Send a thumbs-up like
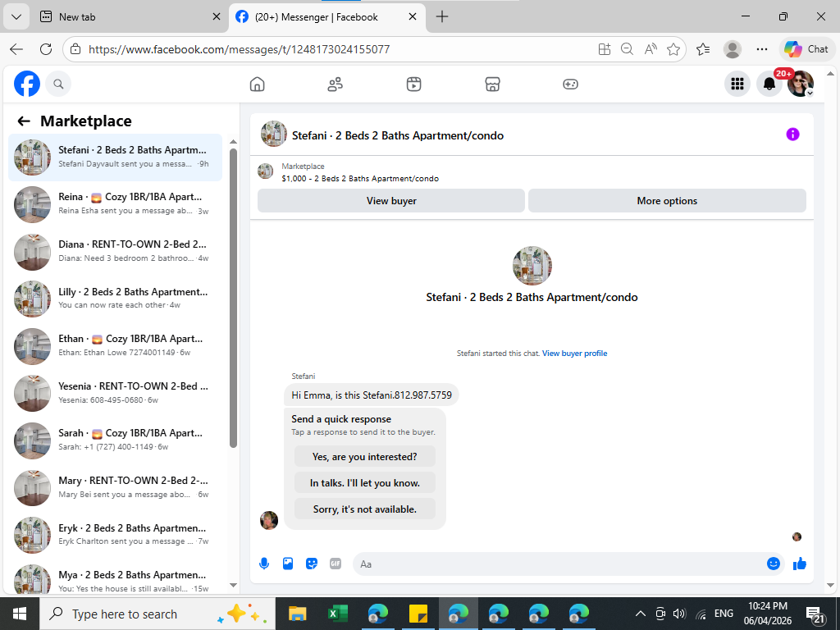The width and height of the screenshot is (840, 630). point(800,564)
